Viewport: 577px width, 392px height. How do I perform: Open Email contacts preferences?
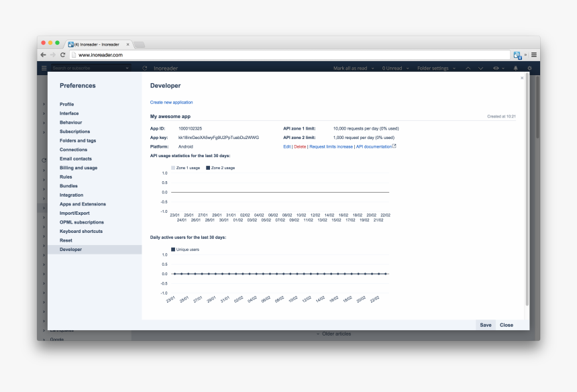click(75, 158)
